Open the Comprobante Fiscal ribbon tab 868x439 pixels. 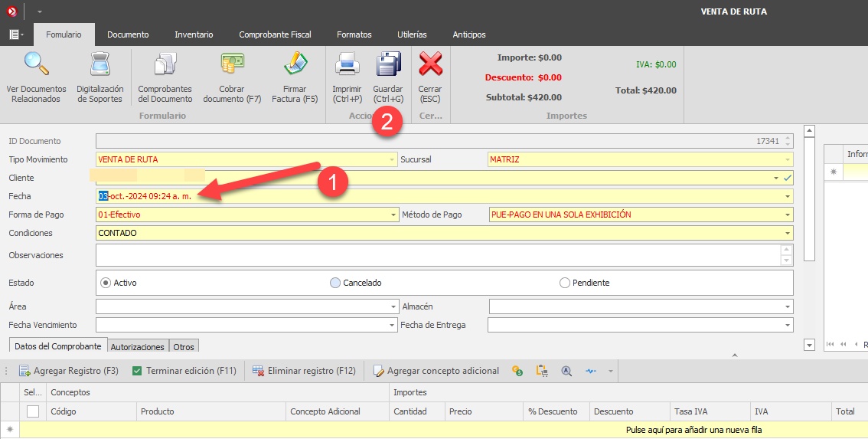tap(275, 34)
